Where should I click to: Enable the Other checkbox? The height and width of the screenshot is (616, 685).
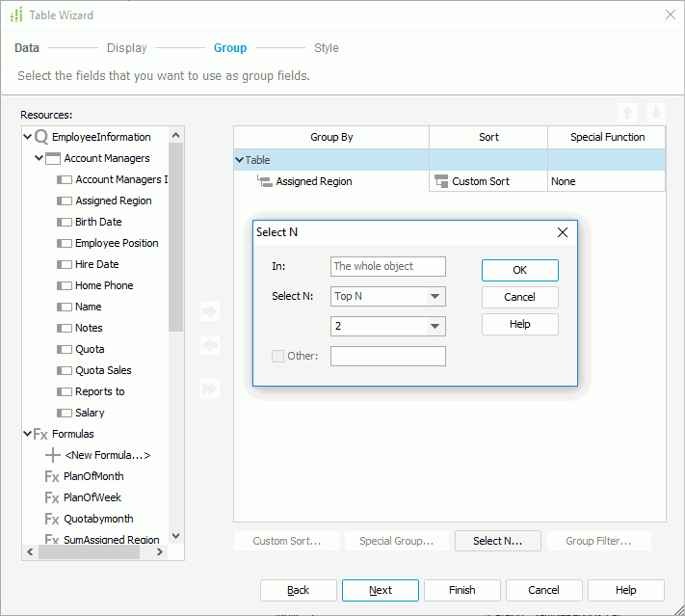(x=277, y=356)
